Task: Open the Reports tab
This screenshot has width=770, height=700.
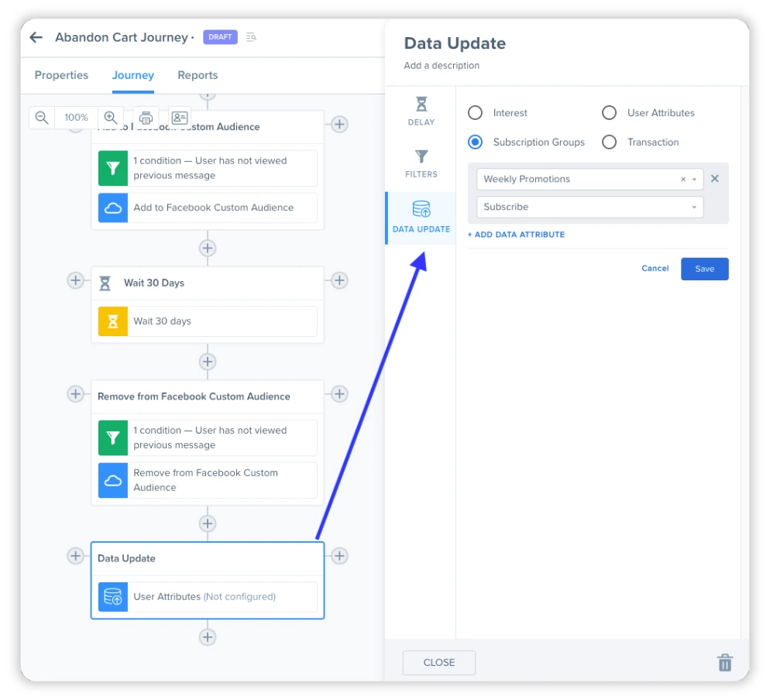Action: 198,75
